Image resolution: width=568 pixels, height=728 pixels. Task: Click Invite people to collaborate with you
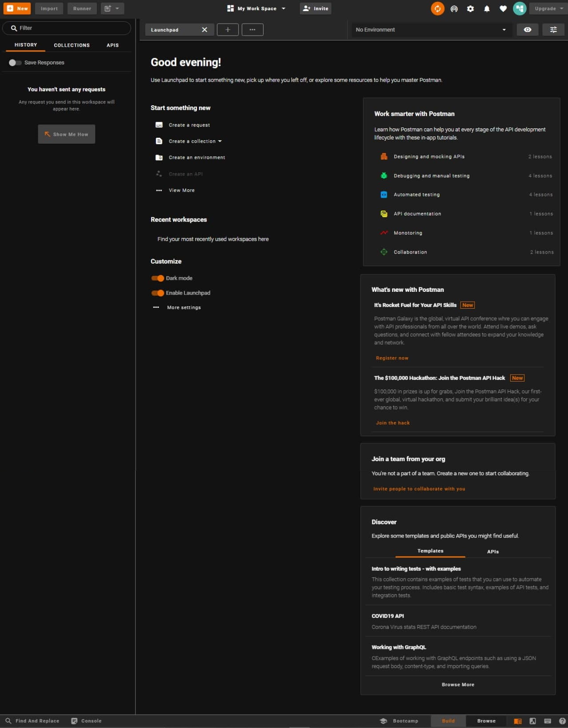point(419,489)
